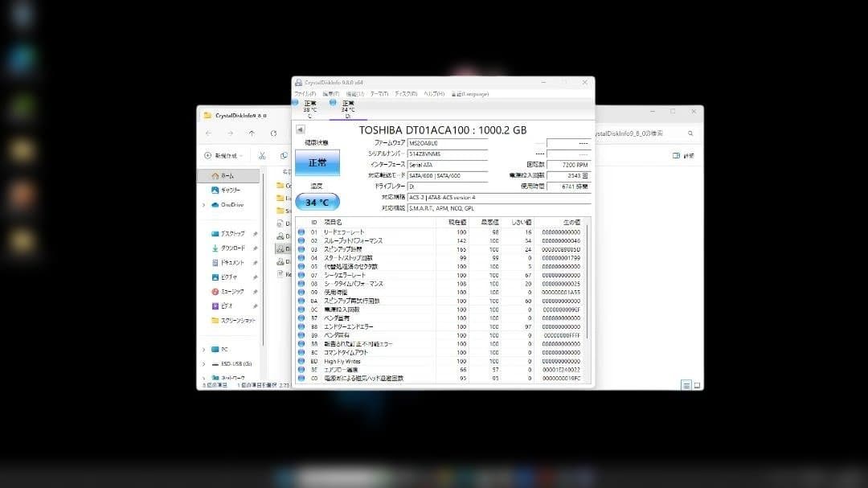868x488 pixels.
Task: Open Videos folder in Explorer sidebar
Action: coord(222,306)
